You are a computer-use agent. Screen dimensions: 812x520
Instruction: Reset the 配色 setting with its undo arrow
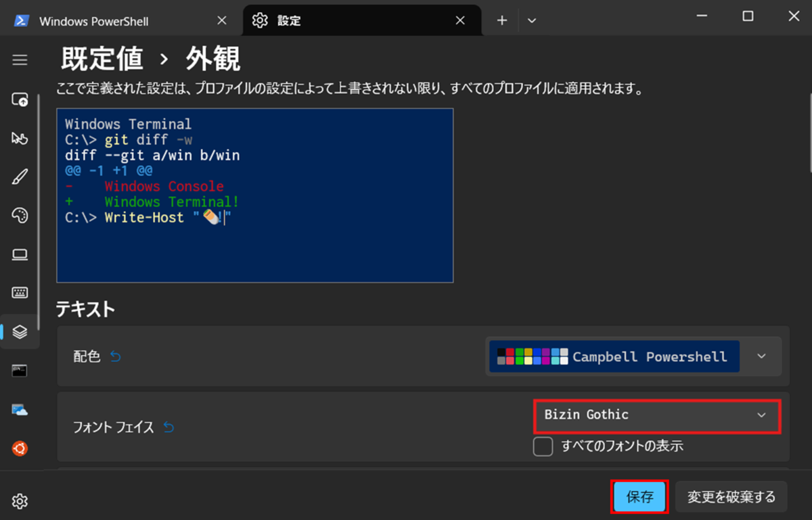[115, 356]
